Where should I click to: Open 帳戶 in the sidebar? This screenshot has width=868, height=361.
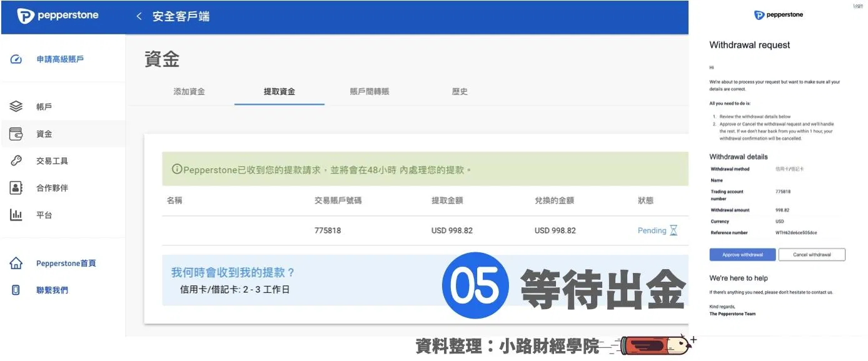click(x=44, y=107)
